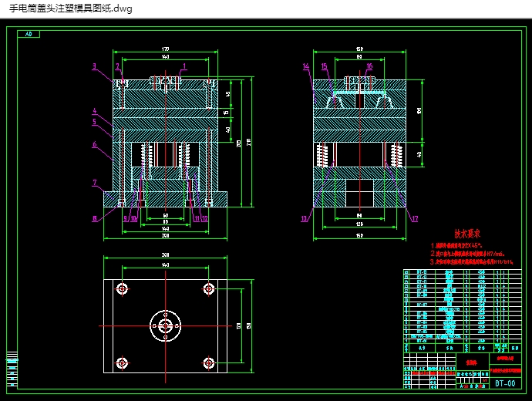532x401 pixels.
Task: Click the lower-right bolt hole in plan view
Action: point(208,363)
